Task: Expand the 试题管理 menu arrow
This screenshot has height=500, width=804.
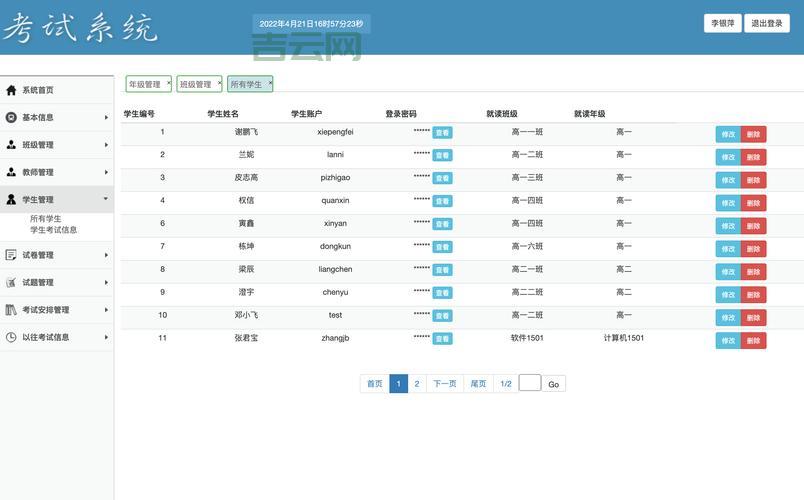Action: tap(106, 282)
